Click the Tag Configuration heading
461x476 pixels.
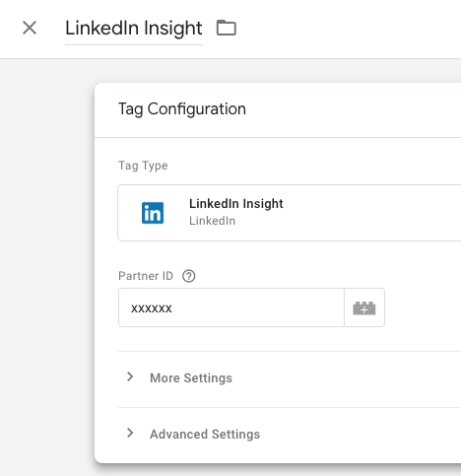pyautogui.click(x=182, y=109)
